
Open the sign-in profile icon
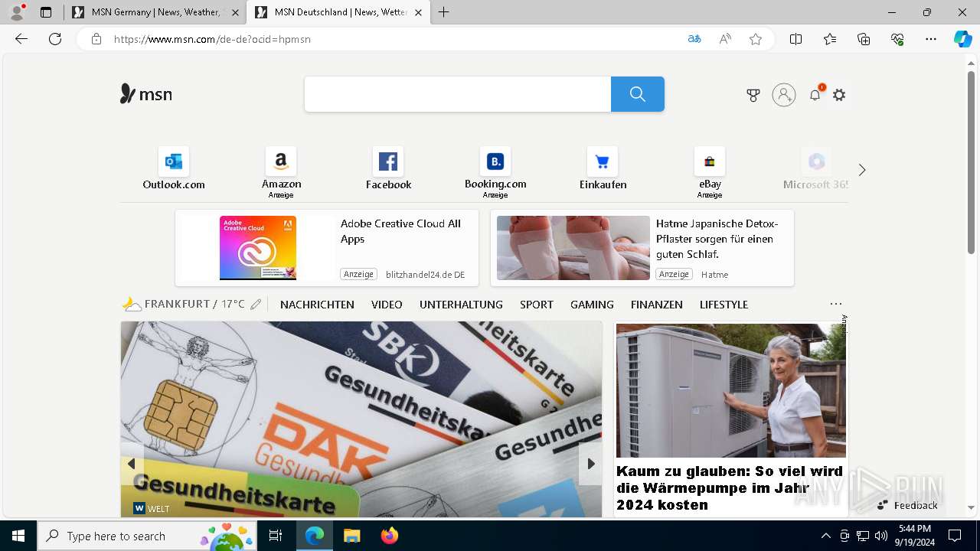[x=784, y=95]
